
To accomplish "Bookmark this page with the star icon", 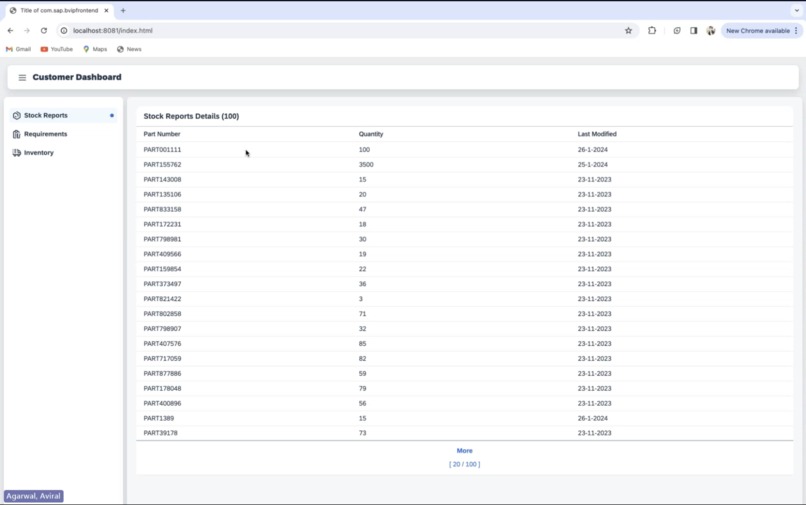I will pyautogui.click(x=628, y=31).
